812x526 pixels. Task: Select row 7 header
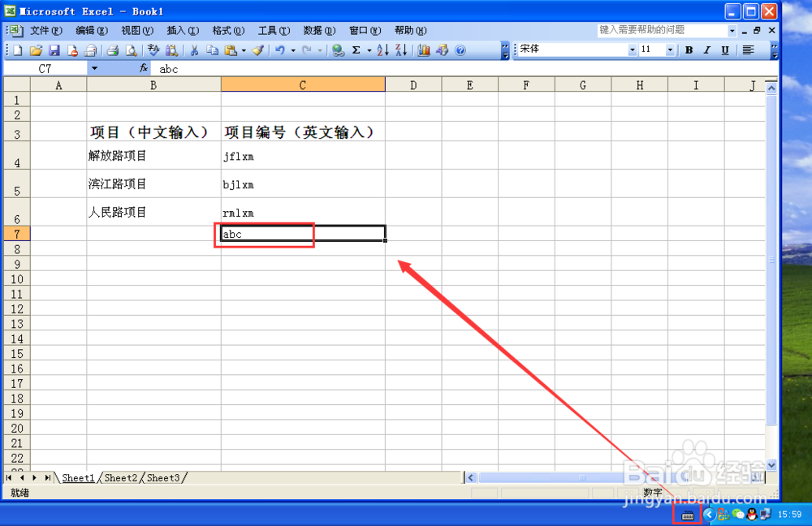pos(17,234)
